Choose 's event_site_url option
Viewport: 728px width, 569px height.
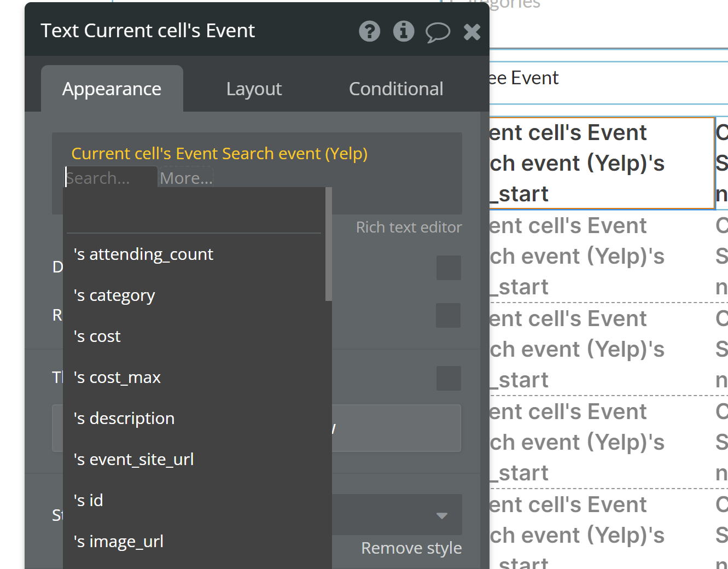pyautogui.click(x=133, y=460)
